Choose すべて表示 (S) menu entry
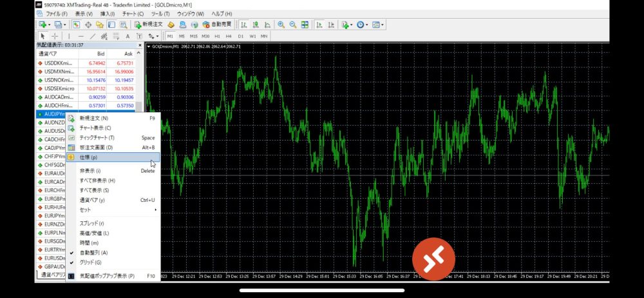644x298 pixels. [113, 190]
